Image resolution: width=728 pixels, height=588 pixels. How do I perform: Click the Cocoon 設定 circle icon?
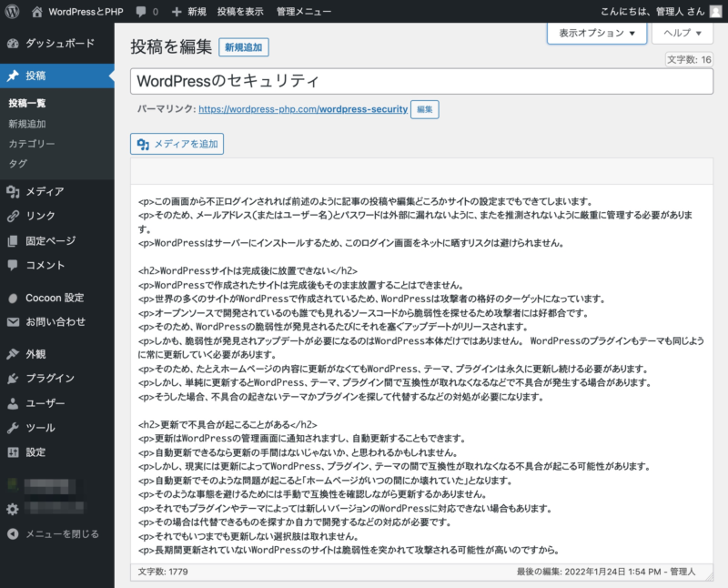[x=13, y=299]
